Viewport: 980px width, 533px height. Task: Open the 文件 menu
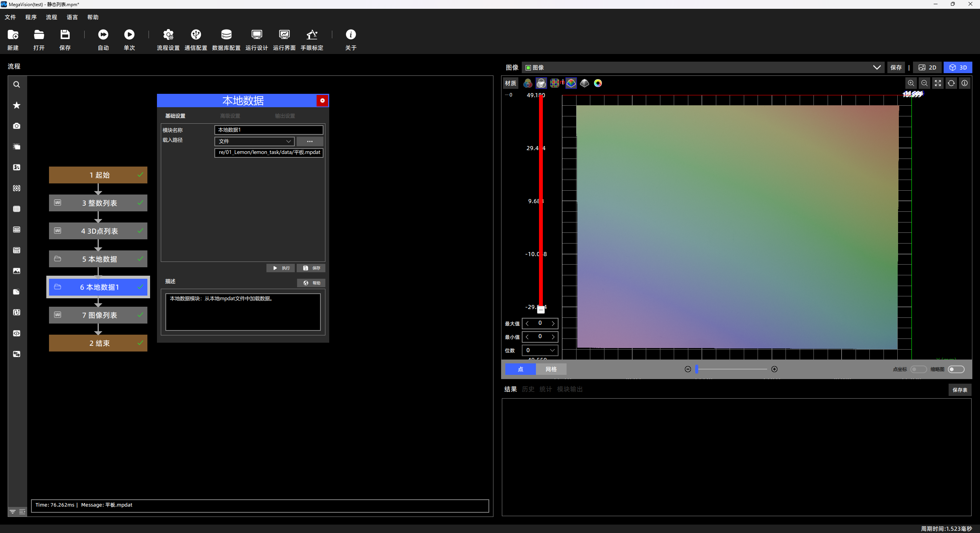point(10,17)
